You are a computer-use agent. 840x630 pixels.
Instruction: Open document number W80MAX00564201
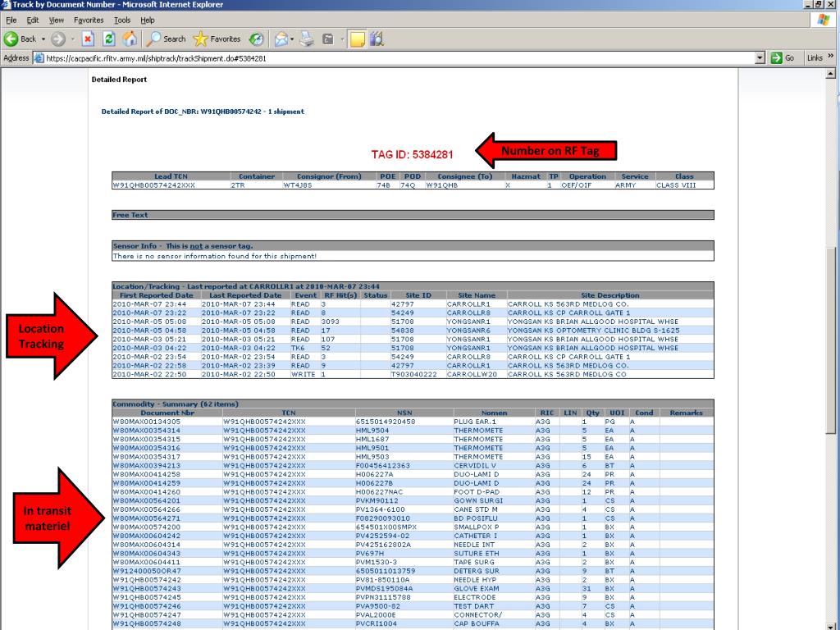[146, 501]
